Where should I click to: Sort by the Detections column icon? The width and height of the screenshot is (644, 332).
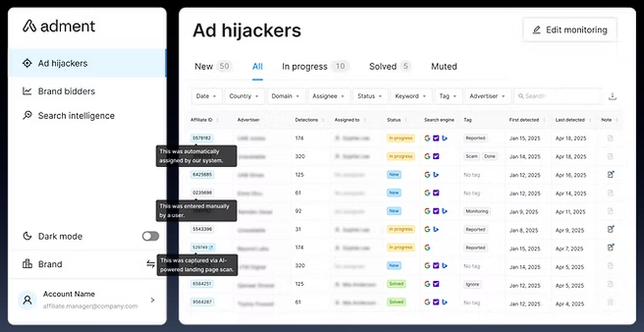[x=323, y=120]
